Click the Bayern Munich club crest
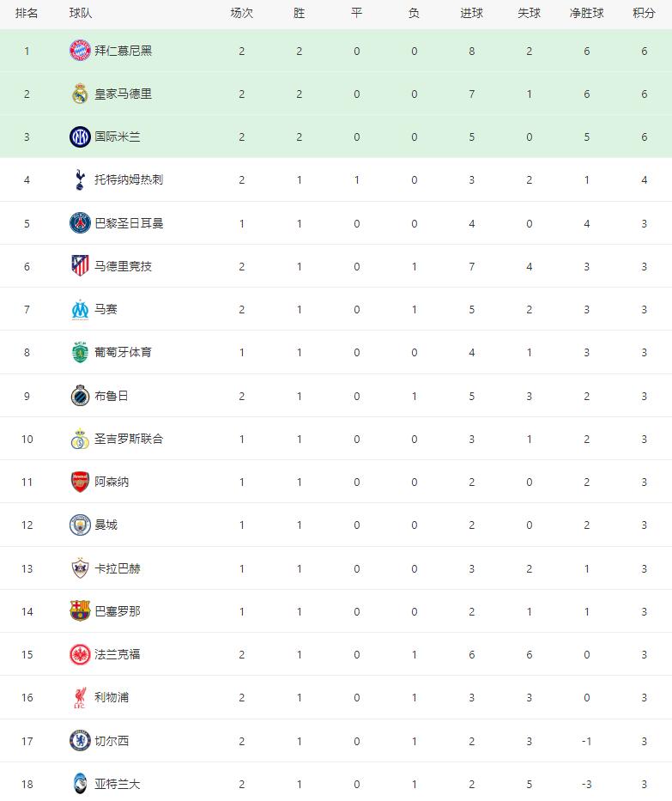 [x=80, y=51]
